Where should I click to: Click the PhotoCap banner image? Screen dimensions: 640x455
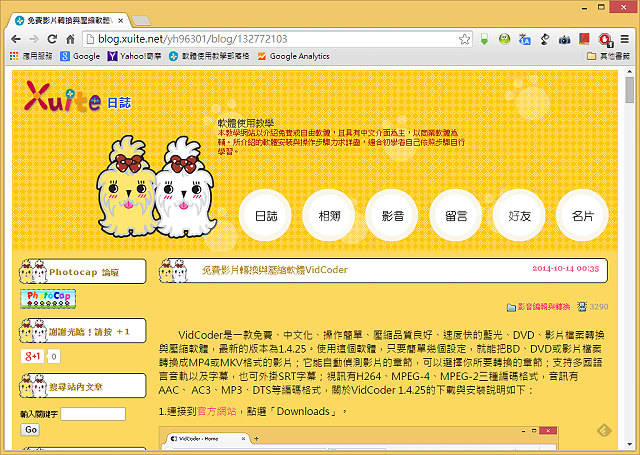click(48, 299)
